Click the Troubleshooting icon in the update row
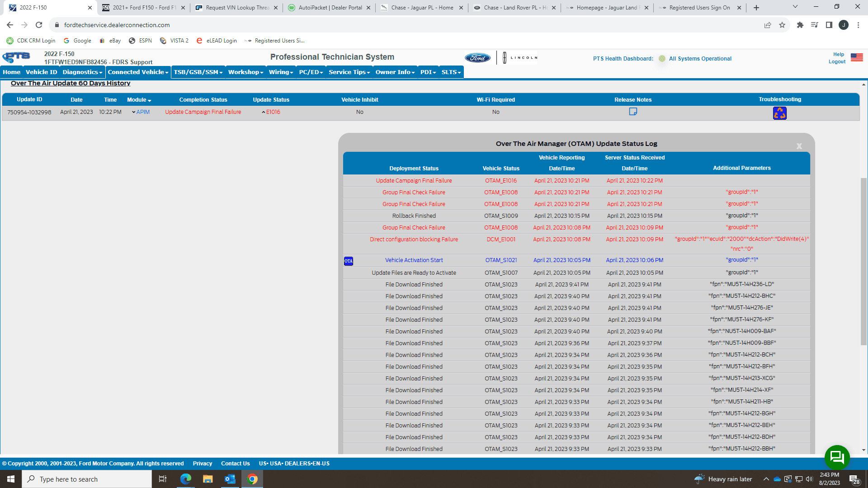The width and height of the screenshot is (868, 488). [x=779, y=113]
